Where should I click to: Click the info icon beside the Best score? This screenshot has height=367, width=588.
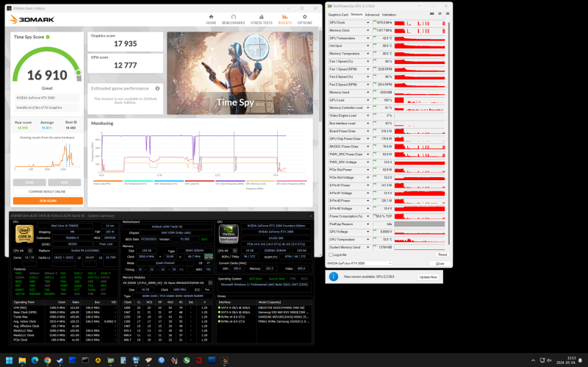[76, 122]
